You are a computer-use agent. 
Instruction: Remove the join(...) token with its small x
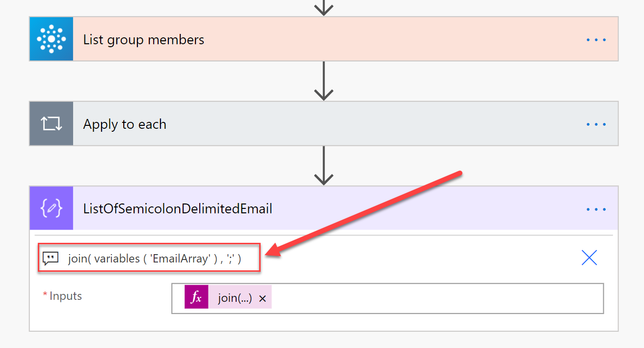coord(263,298)
